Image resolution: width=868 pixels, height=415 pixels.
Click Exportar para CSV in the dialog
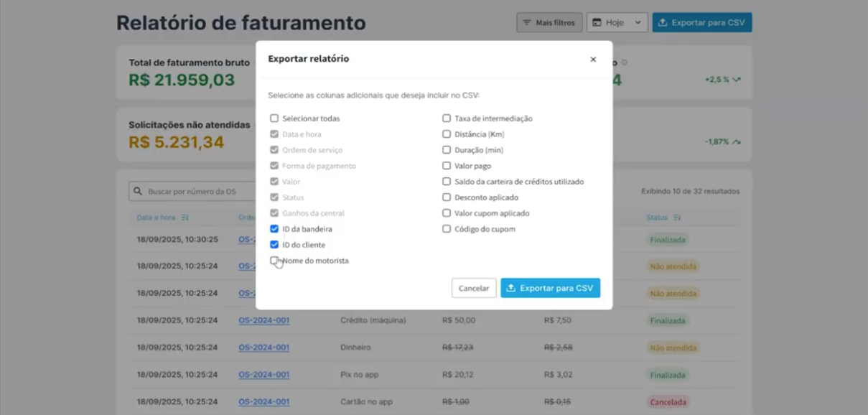(550, 288)
